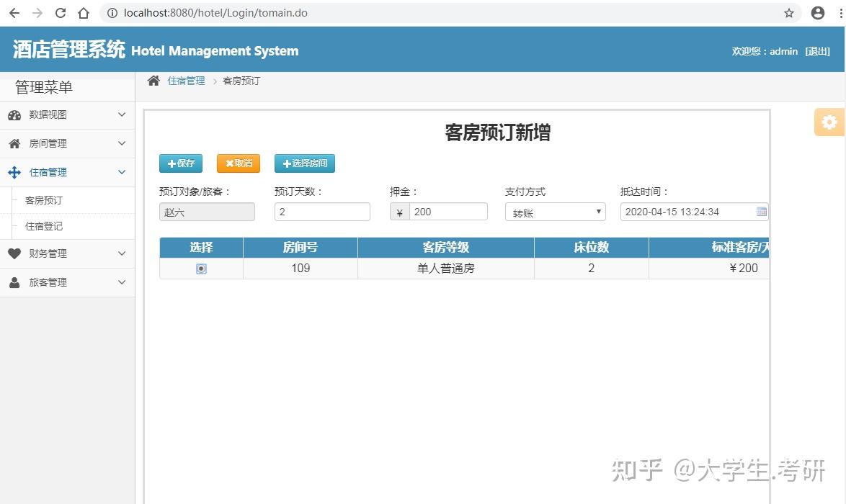Click the breadcrumb home icon
Image resolution: width=846 pixels, height=504 pixels.
tap(153, 81)
